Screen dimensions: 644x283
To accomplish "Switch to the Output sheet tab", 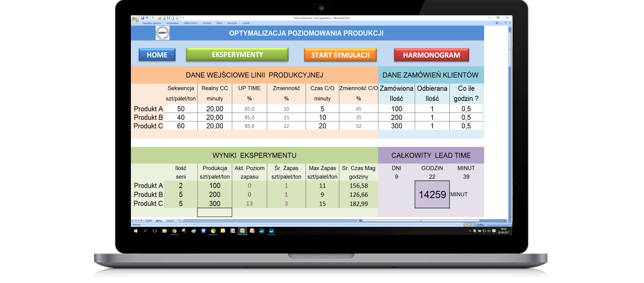I will click(x=170, y=221).
